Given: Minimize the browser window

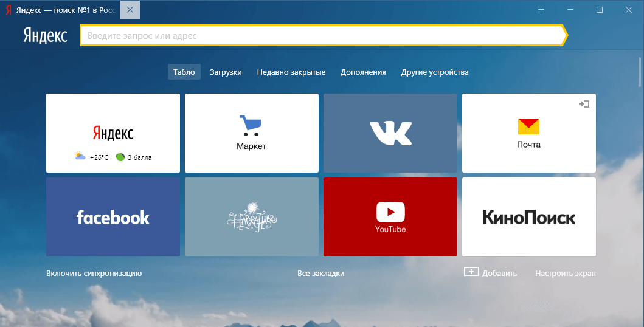Looking at the screenshot, I should [570, 10].
